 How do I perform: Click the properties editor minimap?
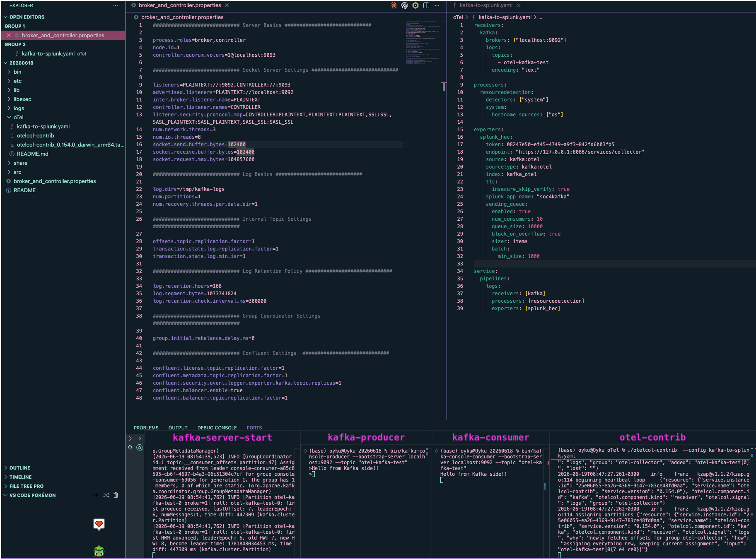423,42
